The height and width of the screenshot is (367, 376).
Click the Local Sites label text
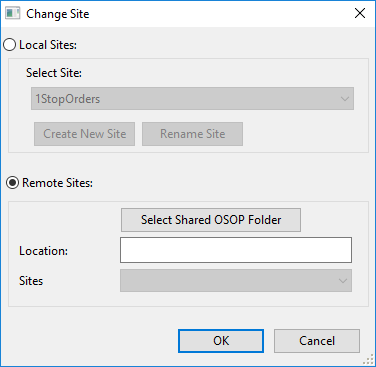pos(48,45)
